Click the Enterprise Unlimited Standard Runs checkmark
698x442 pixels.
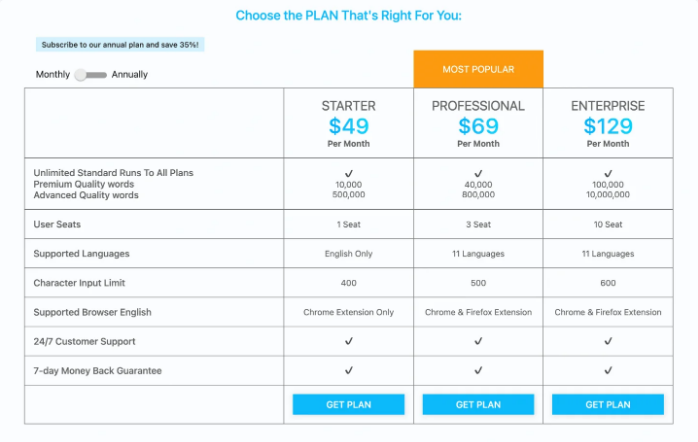608,173
